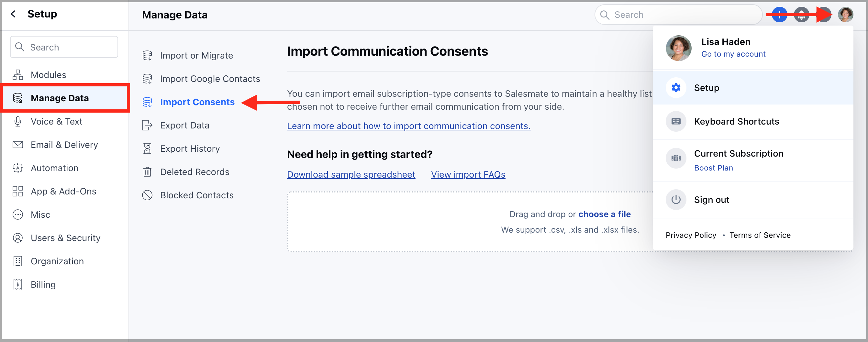The width and height of the screenshot is (868, 342).
Task: Open Lisa Haden's profile avatar
Action: pos(845,15)
